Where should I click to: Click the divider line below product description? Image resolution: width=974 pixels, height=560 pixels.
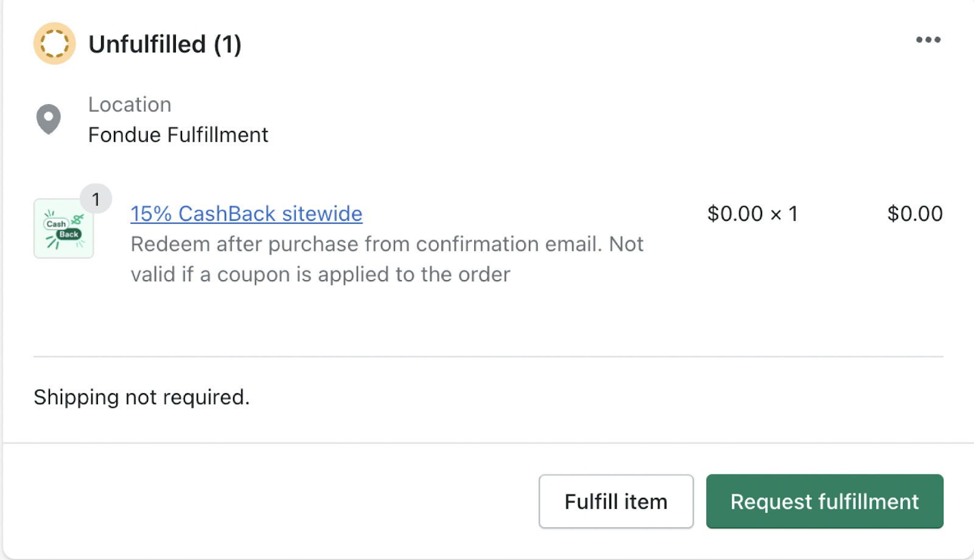(x=488, y=357)
